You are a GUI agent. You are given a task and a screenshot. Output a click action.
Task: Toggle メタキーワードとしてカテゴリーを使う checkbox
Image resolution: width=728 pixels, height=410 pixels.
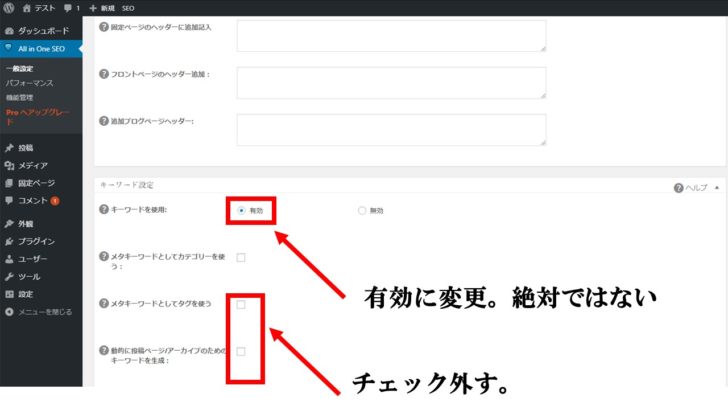(241, 257)
